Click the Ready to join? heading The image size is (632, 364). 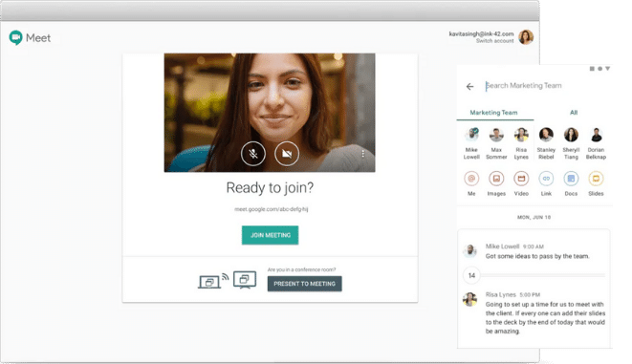pyautogui.click(x=270, y=188)
